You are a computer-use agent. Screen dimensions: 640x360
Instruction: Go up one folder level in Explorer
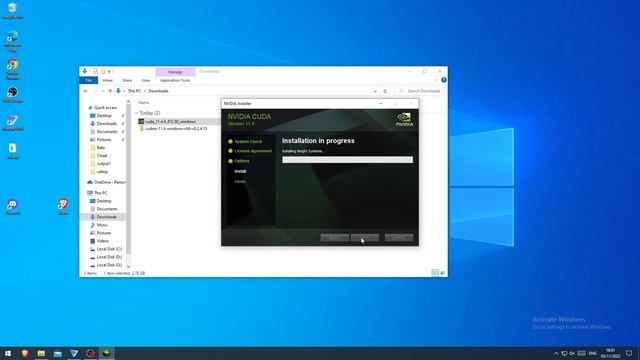[x=110, y=91]
